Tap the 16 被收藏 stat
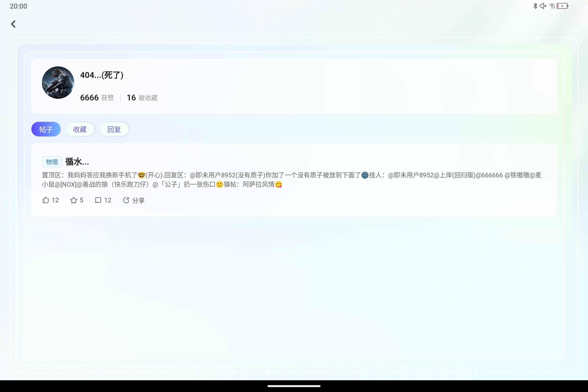This screenshot has width=588, height=392. tap(142, 98)
